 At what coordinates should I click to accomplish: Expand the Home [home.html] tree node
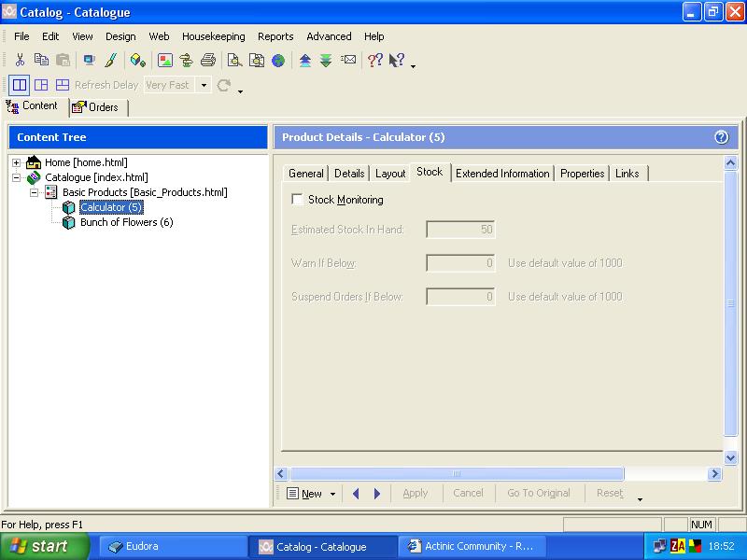pos(17,162)
